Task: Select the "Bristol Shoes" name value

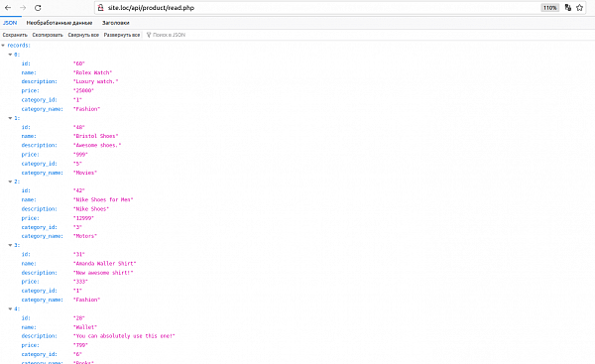Action: pos(95,136)
